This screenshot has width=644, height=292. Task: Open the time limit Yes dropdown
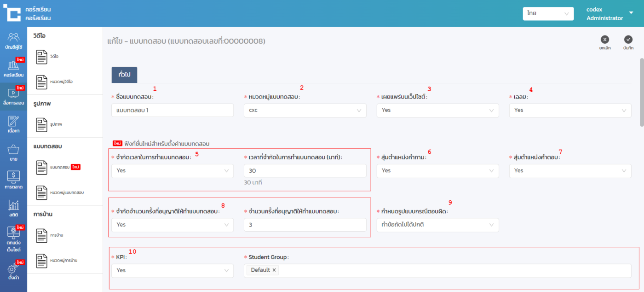[172, 170]
